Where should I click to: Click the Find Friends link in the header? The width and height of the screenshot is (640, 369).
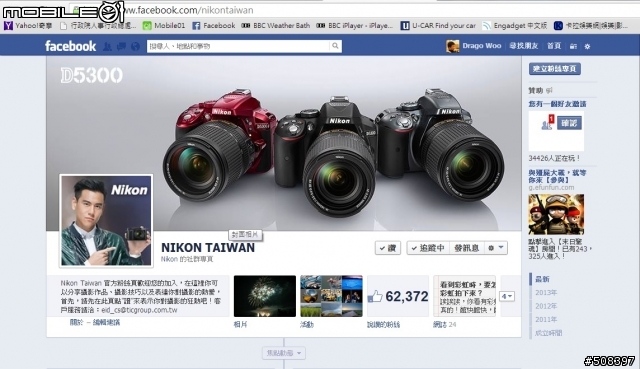pos(524,46)
